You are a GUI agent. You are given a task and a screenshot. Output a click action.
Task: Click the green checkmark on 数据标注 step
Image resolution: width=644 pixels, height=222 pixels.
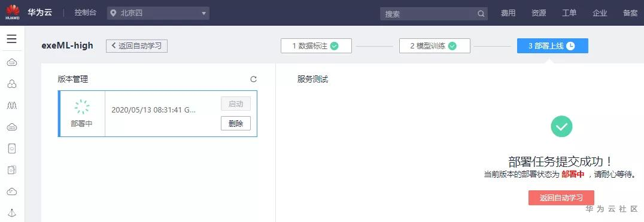click(335, 46)
